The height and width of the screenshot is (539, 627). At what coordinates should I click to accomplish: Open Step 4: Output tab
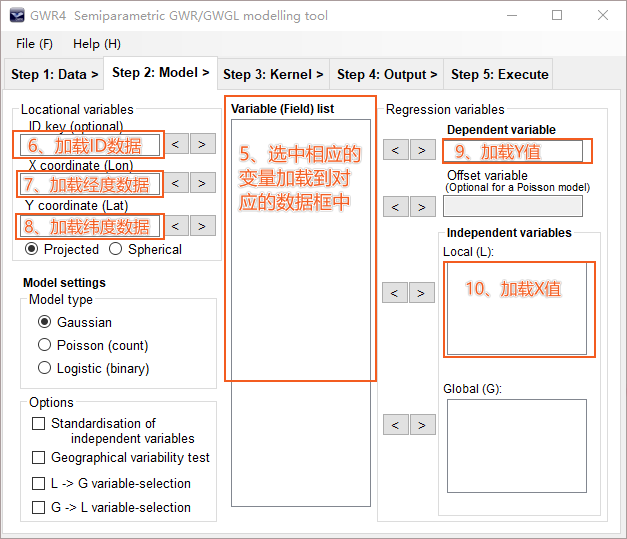(x=387, y=74)
